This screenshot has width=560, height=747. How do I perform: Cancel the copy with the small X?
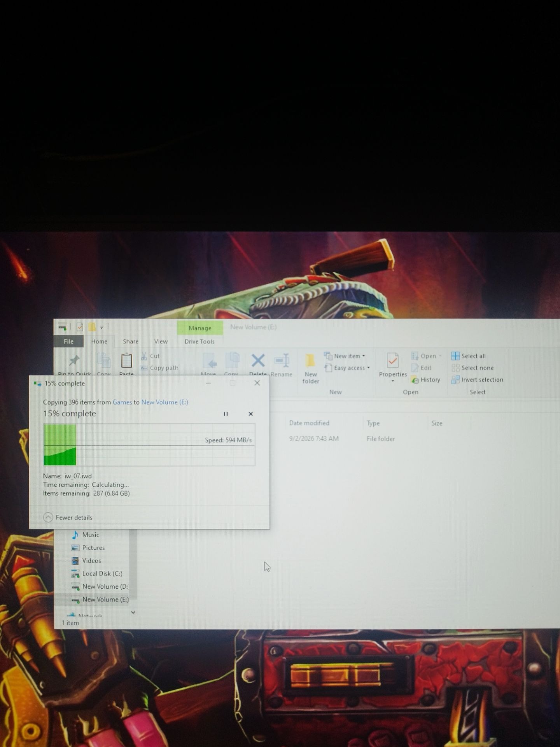click(x=250, y=414)
